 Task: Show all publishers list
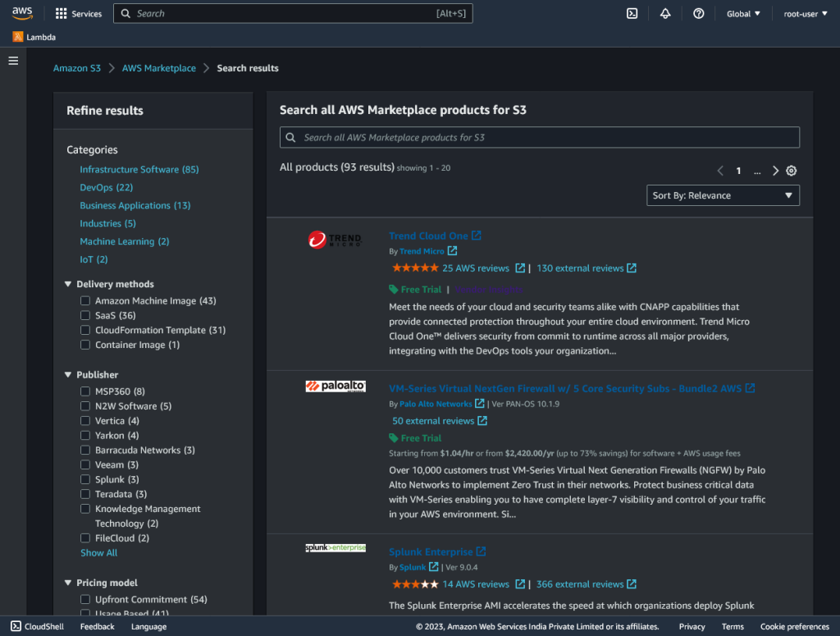point(98,552)
